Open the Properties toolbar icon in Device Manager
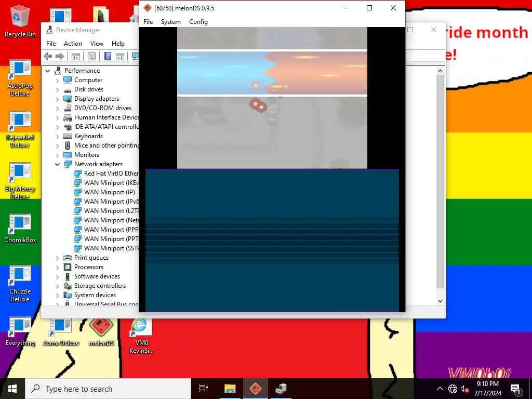The width and height of the screenshot is (532, 399). coord(91,56)
